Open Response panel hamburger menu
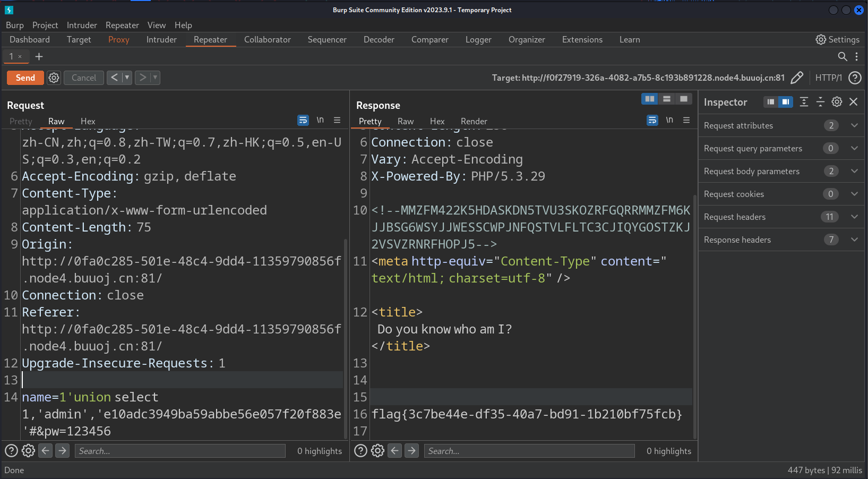The image size is (868, 479). [686, 120]
